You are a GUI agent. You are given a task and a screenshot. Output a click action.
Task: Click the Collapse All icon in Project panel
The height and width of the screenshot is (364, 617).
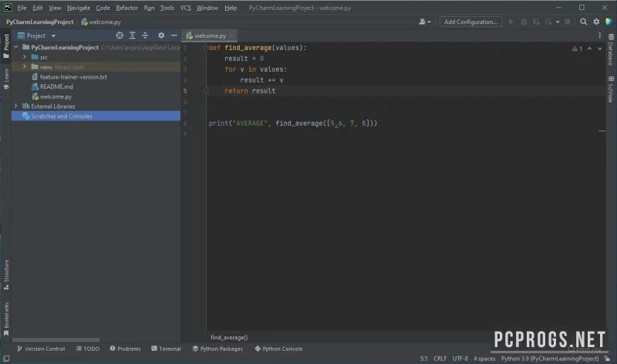pos(145,35)
